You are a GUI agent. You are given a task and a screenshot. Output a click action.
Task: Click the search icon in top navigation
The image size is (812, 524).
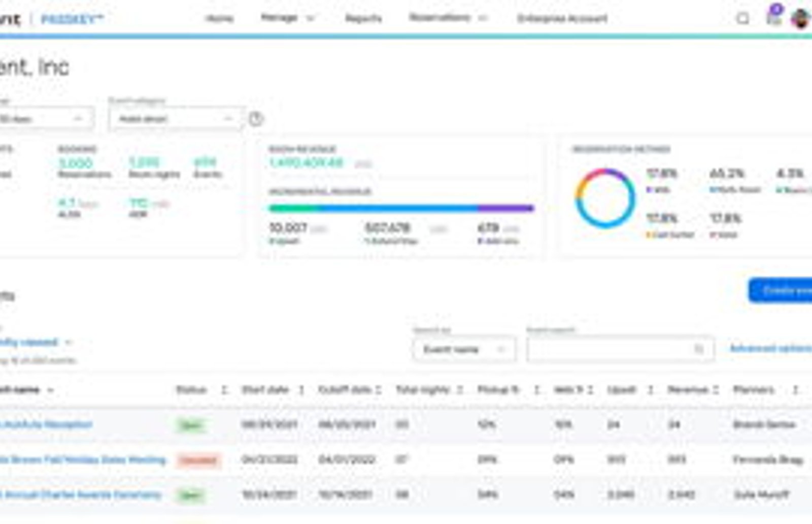742,19
